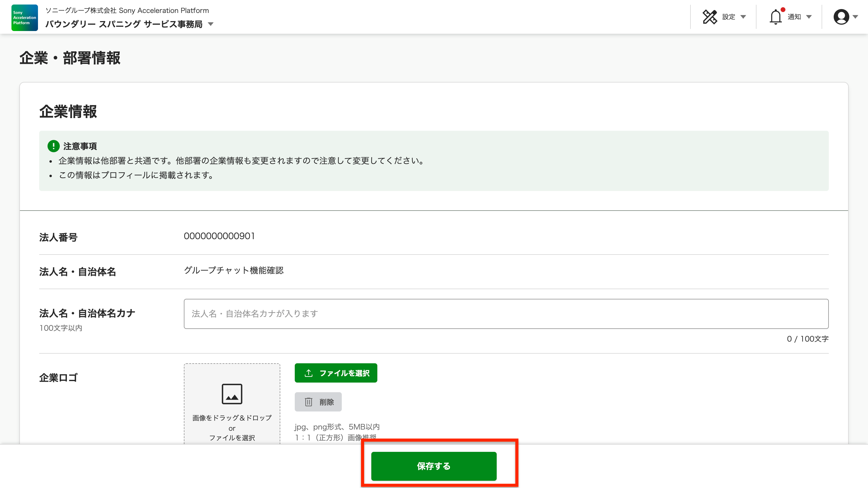Screen dimensions: 868x488
Task: Click the settings tools icon
Action: pos(710,17)
